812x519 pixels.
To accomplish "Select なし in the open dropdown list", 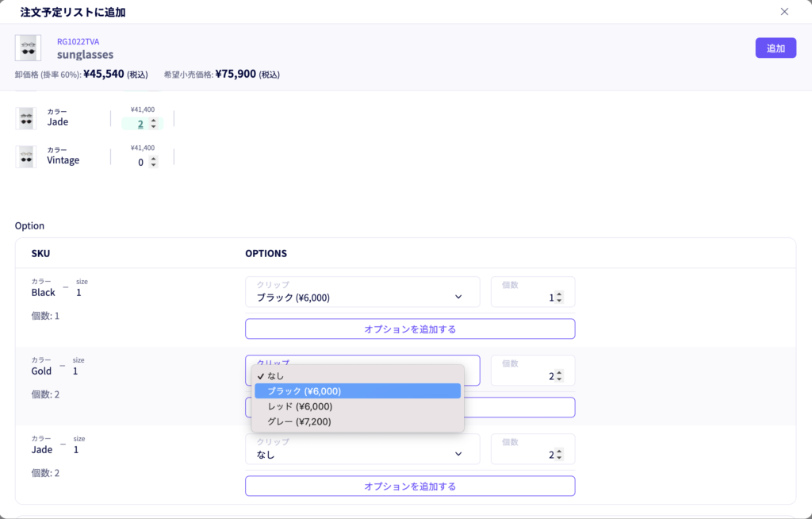I will (358, 376).
